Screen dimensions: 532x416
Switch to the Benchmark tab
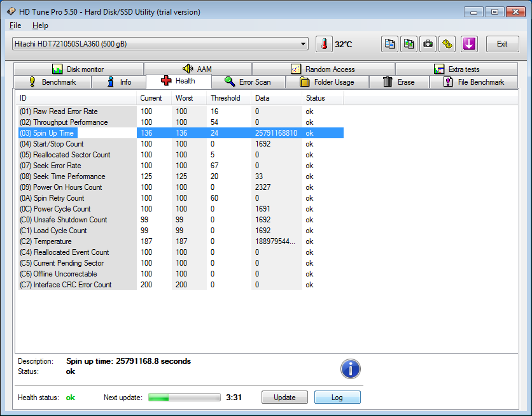click(53, 82)
